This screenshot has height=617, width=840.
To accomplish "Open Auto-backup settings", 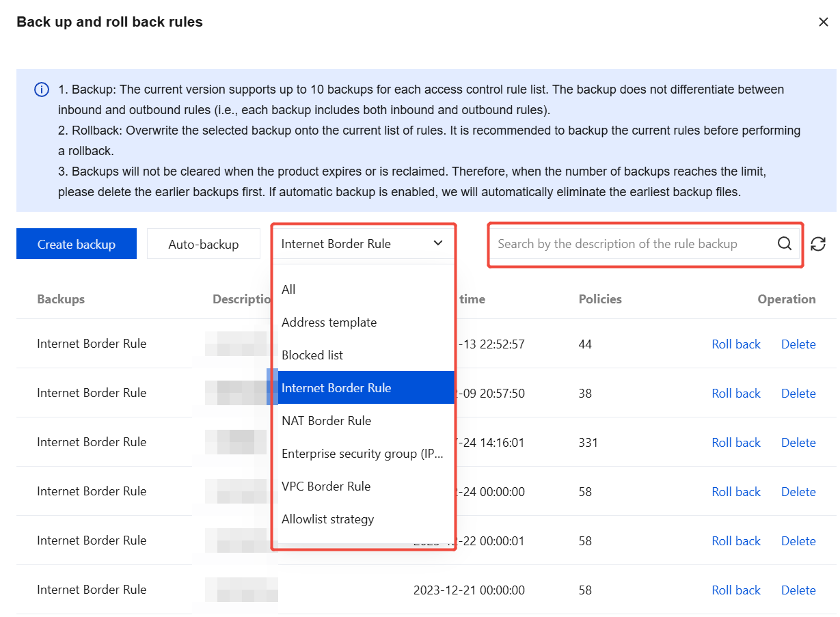I will point(204,244).
